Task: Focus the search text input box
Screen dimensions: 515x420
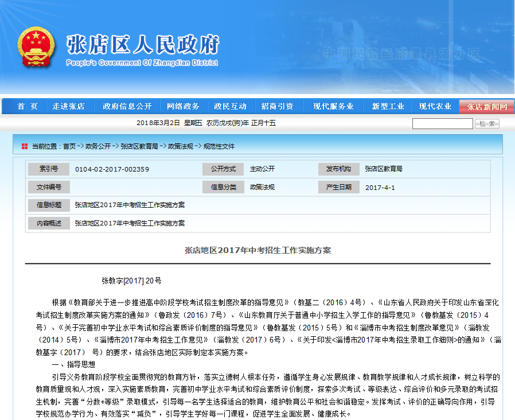Action: coord(442,124)
